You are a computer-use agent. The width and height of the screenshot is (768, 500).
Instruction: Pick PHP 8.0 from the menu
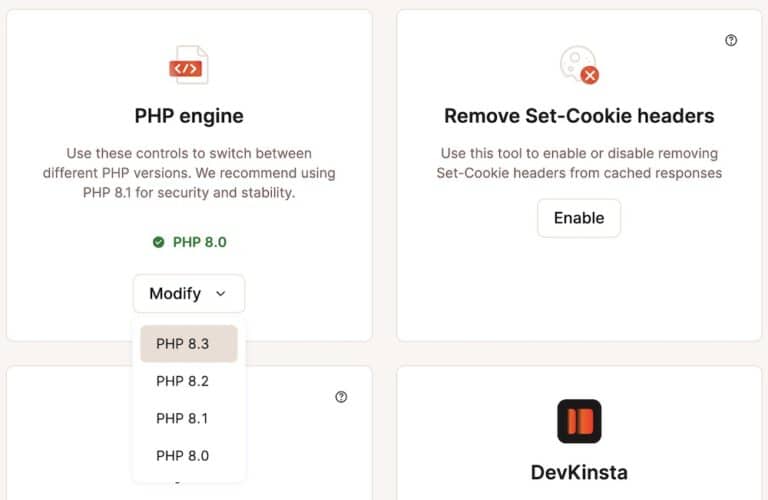click(189, 455)
